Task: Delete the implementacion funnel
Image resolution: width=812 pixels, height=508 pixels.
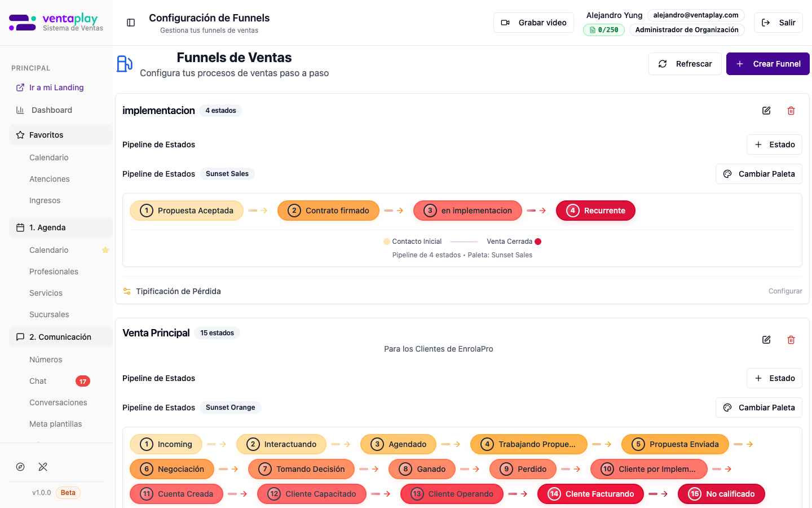Action: [791, 111]
